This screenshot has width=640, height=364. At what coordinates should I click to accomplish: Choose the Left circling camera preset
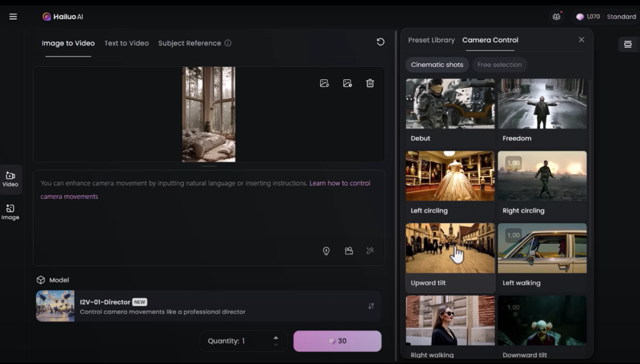point(450,176)
